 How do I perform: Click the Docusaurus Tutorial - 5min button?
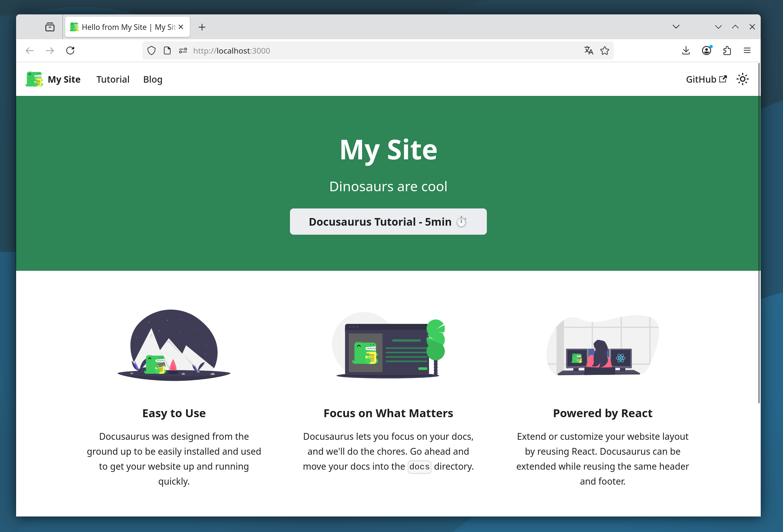(388, 221)
